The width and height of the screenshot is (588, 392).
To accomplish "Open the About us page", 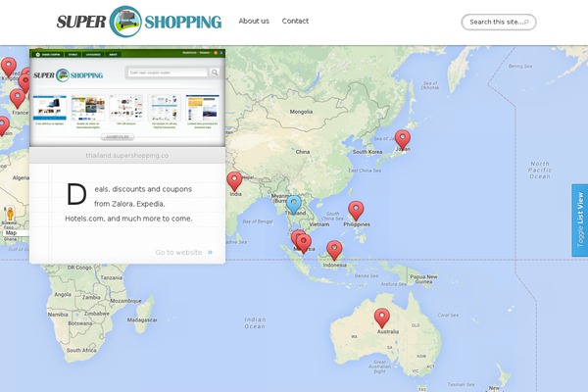I will (x=254, y=21).
